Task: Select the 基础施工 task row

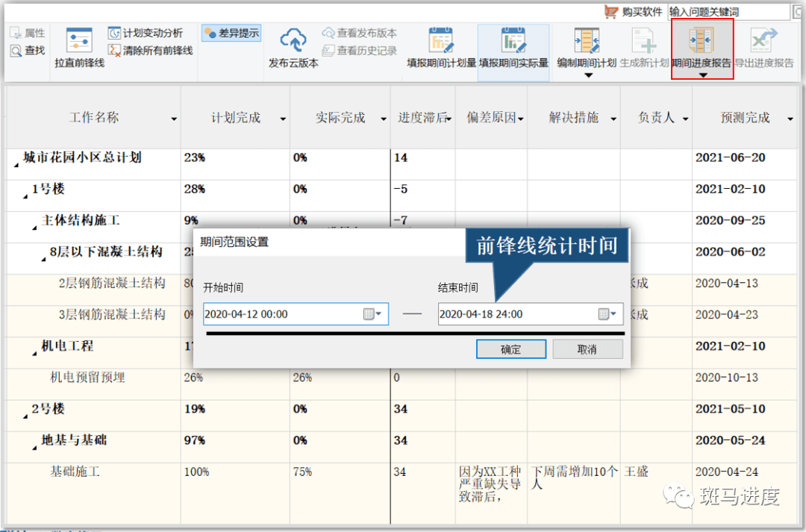Action: pyautogui.click(x=402, y=494)
